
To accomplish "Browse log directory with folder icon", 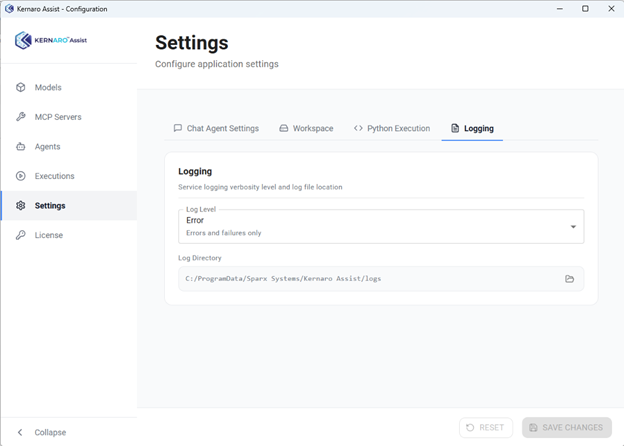I will point(569,279).
